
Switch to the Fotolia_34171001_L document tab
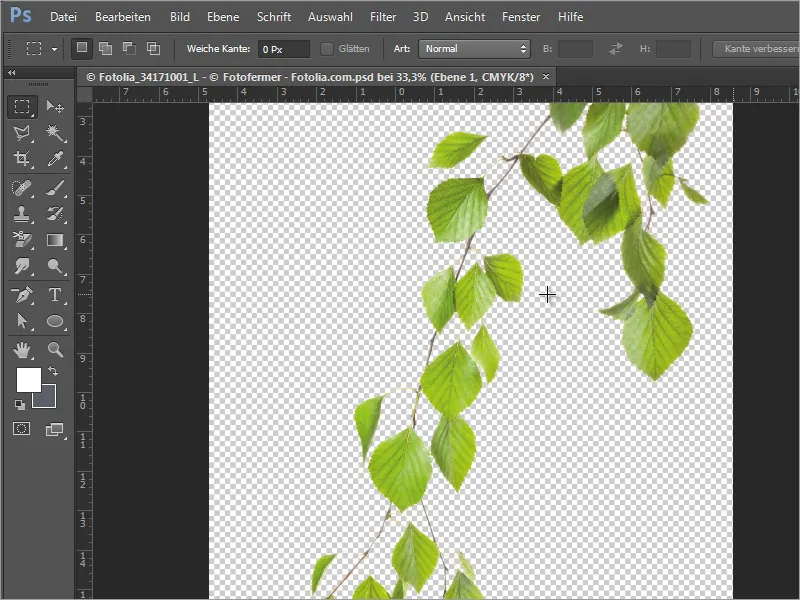310,77
